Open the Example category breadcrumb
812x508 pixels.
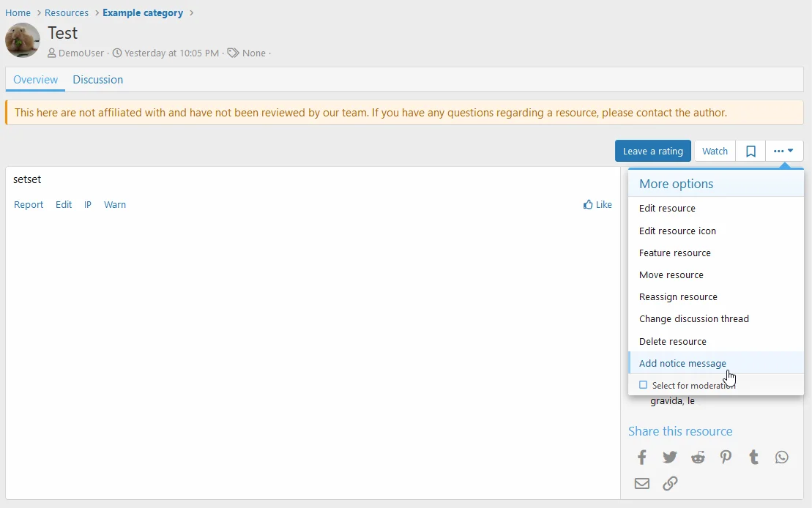tap(143, 12)
